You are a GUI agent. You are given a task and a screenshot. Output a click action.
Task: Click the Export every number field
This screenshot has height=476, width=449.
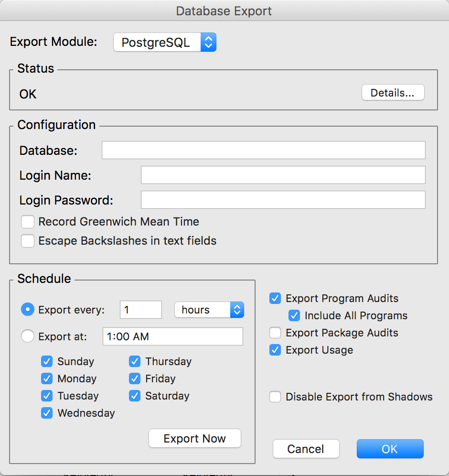140,310
